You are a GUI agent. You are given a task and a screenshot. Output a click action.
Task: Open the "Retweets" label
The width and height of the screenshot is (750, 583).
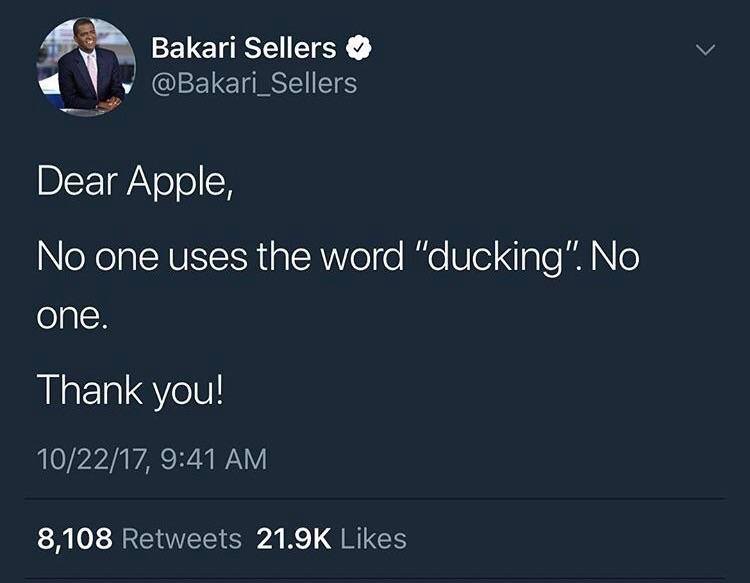(181, 539)
